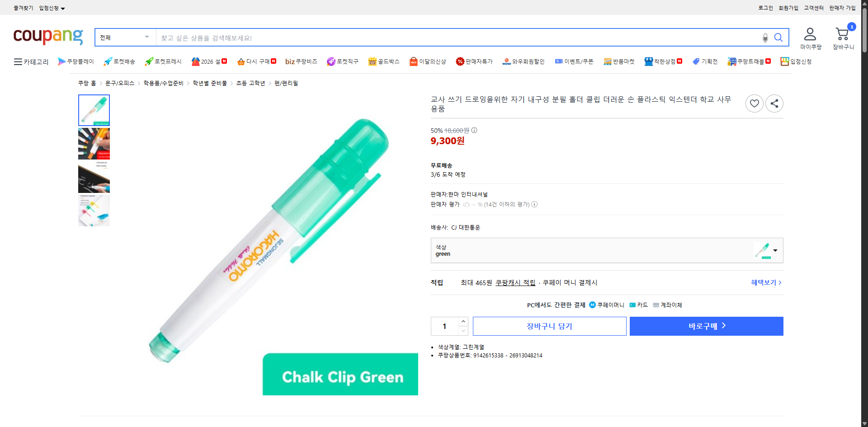Open the shopping cart
868x427 pixels.
click(842, 33)
